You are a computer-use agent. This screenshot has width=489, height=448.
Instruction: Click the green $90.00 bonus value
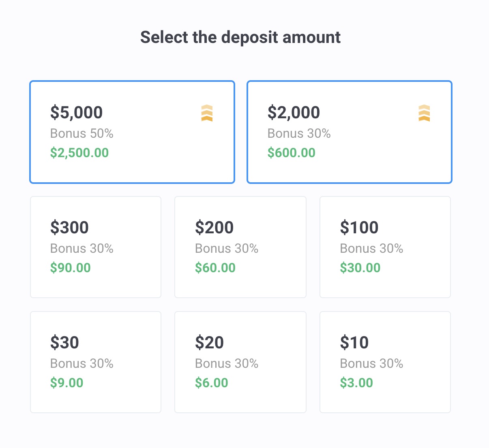71,268
